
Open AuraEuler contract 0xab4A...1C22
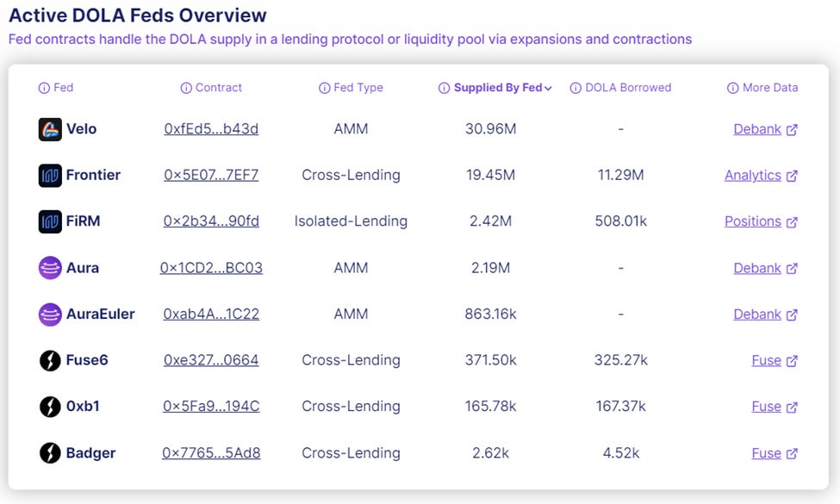click(x=211, y=314)
